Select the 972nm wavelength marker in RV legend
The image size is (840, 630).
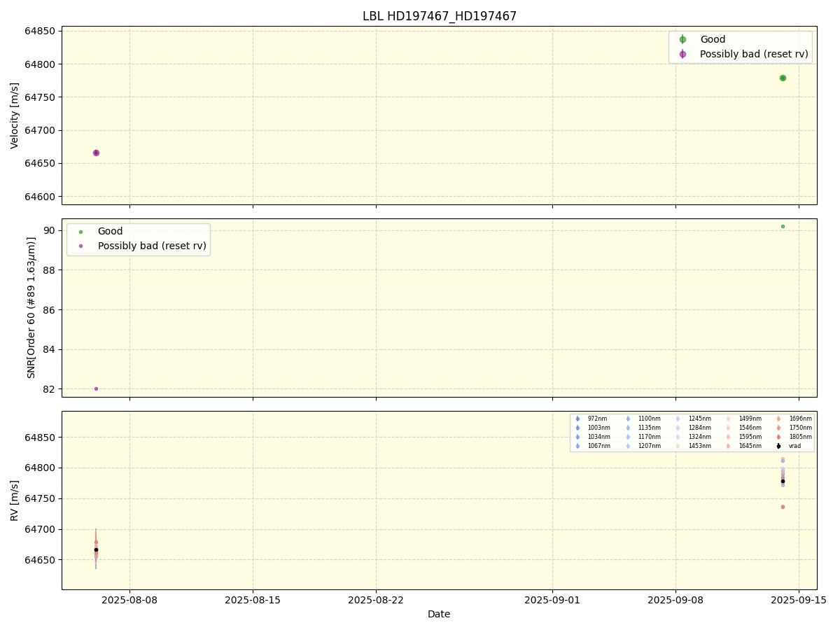tap(577, 419)
